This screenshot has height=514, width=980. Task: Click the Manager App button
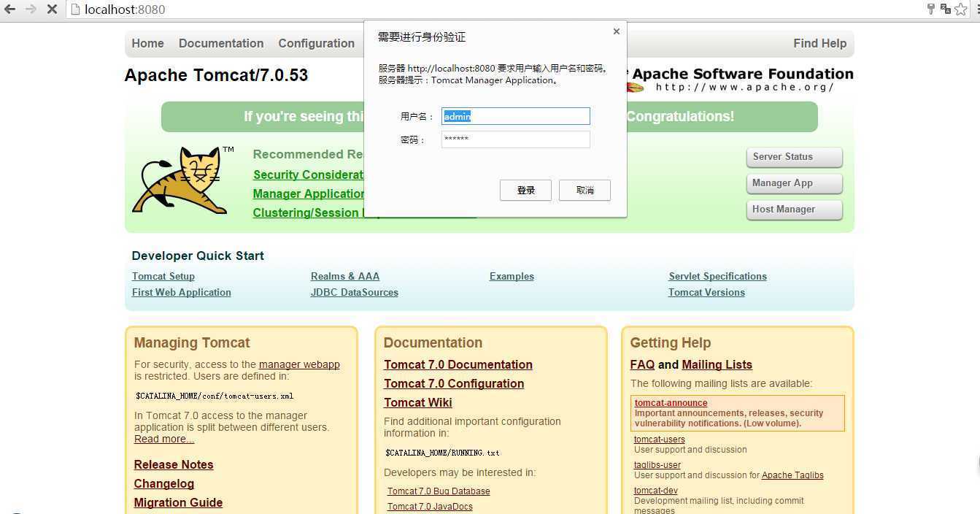click(794, 183)
